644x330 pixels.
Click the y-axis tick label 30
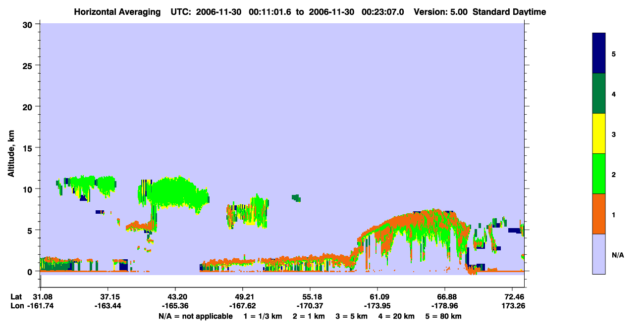coord(29,24)
